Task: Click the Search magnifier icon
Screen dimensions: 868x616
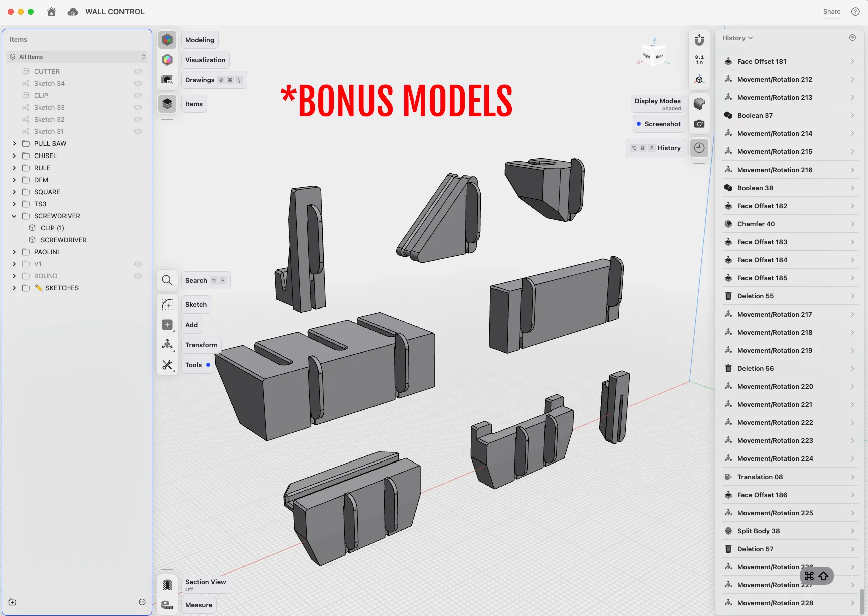Action: point(167,280)
